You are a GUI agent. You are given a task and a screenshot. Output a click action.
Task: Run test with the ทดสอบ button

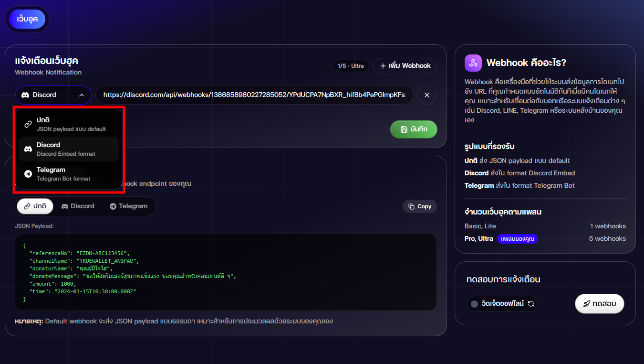pyautogui.click(x=600, y=304)
